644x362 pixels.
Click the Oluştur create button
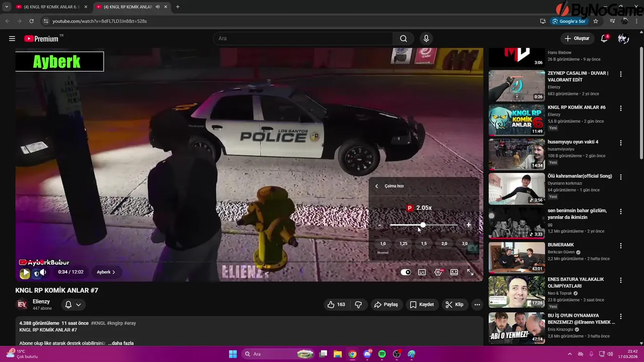click(x=577, y=39)
